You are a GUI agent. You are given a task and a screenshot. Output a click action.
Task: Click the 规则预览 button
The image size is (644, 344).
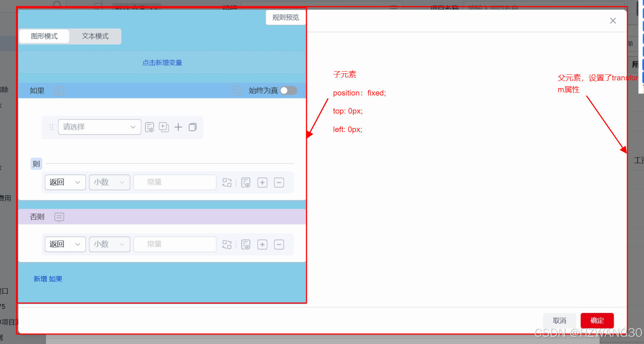point(285,17)
